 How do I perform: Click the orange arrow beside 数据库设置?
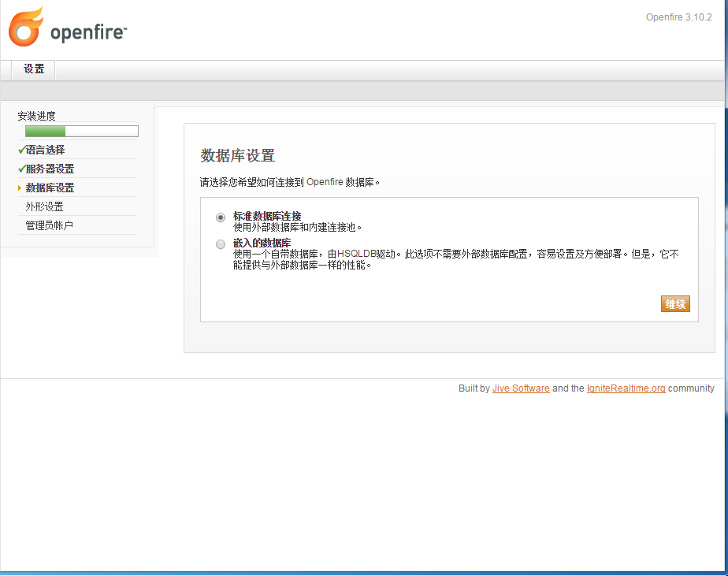point(20,188)
